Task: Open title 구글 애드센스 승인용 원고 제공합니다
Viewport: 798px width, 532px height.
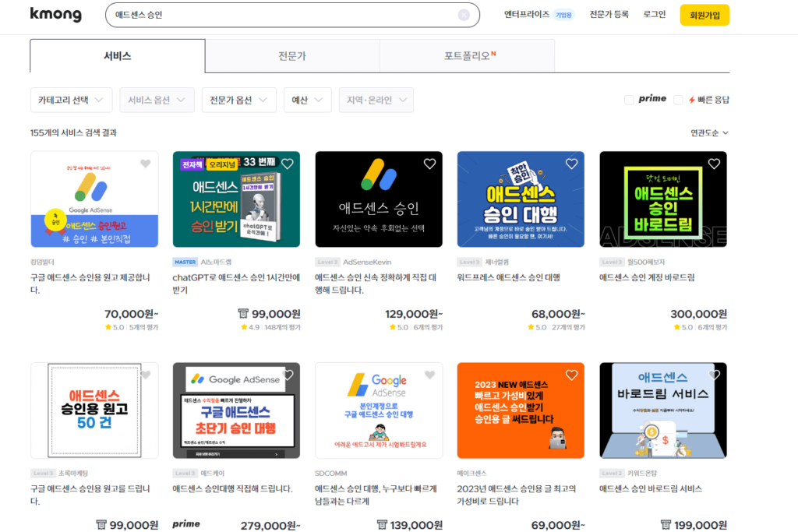Action: point(90,284)
